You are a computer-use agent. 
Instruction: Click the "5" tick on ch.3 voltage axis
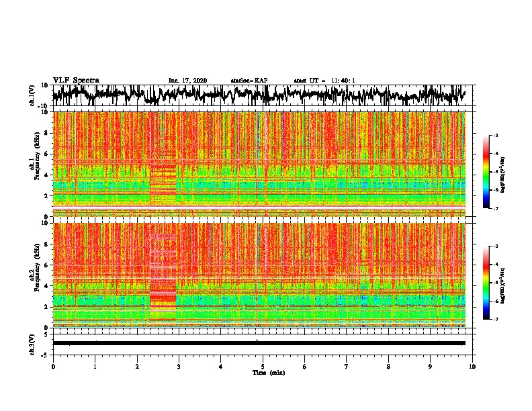(x=46, y=334)
